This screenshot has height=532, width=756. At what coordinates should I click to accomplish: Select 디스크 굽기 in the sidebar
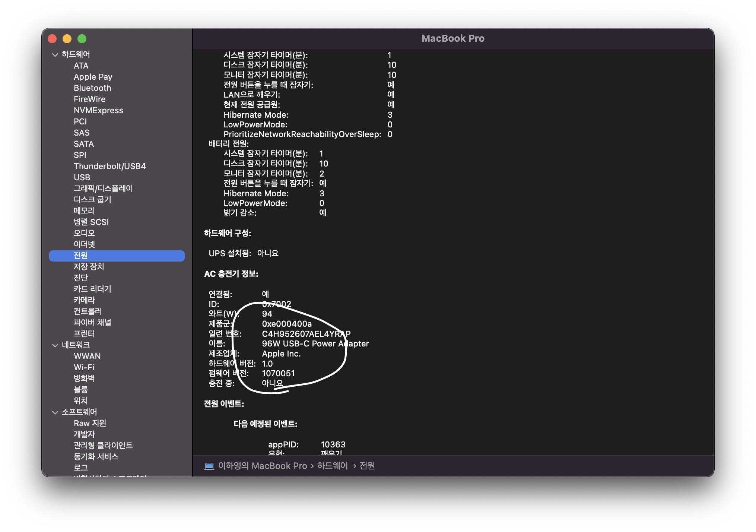(92, 200)
